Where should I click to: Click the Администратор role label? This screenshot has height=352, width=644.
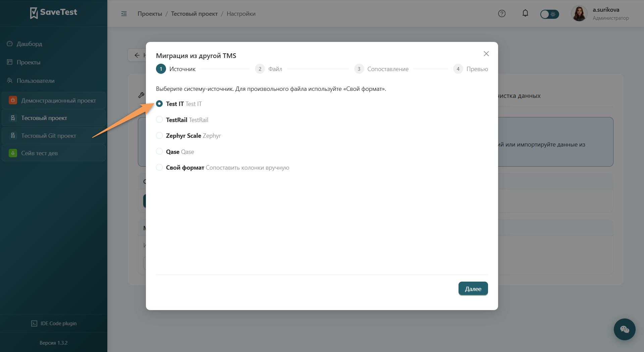coord(610,18)
